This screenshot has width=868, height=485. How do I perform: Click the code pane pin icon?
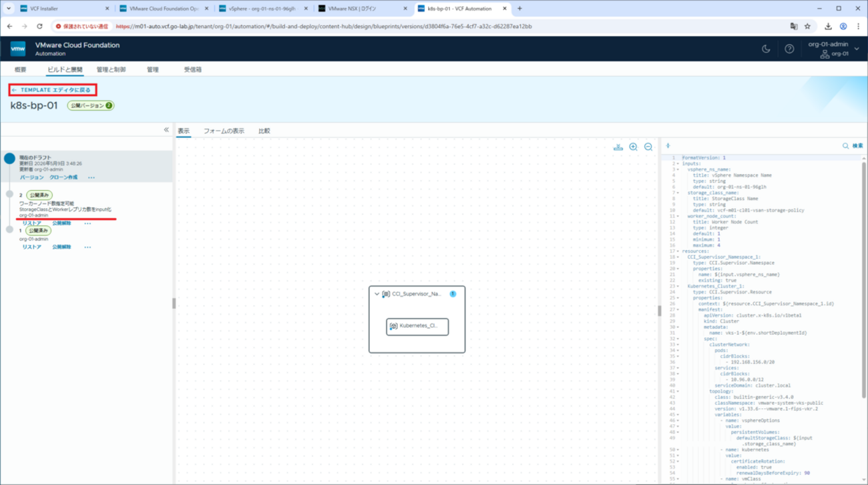tap(668, 145)
